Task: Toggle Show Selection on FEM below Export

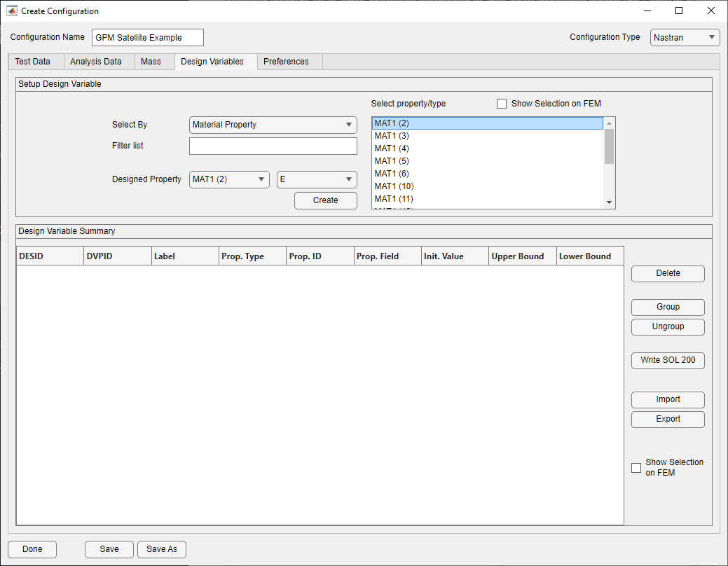Action: pos(636,467)
